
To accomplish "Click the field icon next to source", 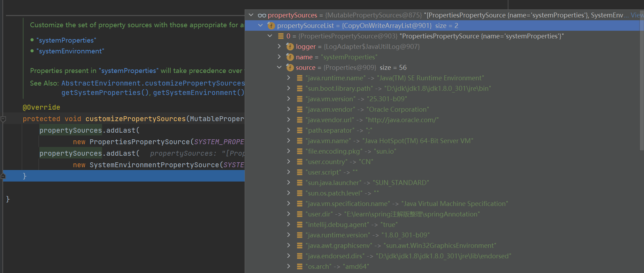I will (x=290, y=68).
